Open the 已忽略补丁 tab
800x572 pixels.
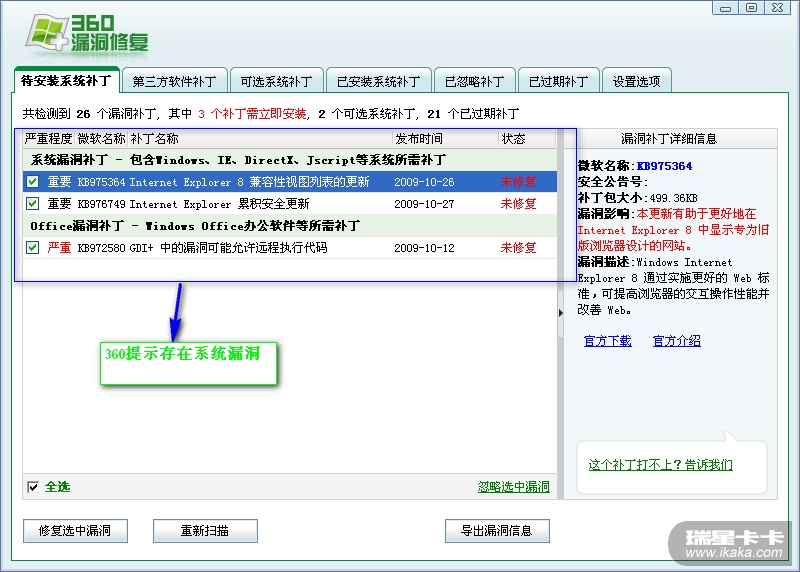point(474,81)
